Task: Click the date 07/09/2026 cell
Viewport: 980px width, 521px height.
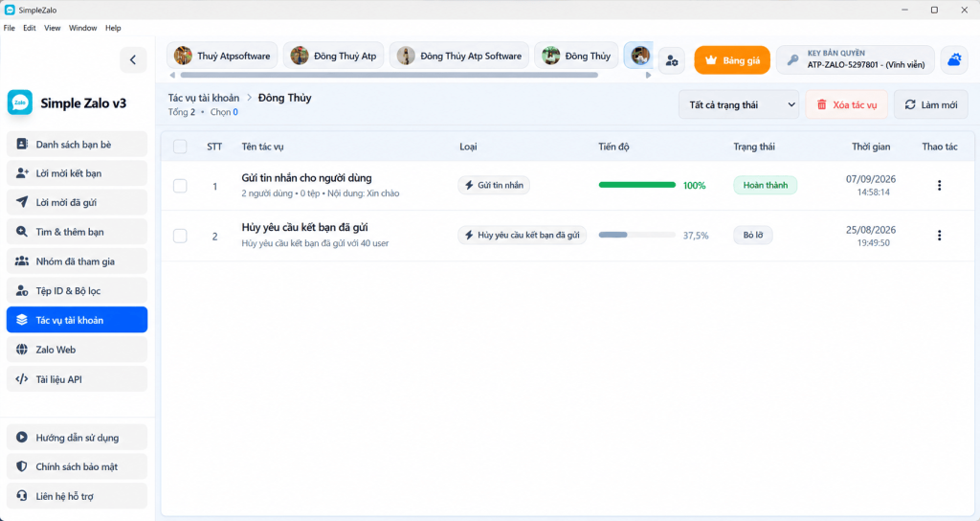Action: (871, 179)
